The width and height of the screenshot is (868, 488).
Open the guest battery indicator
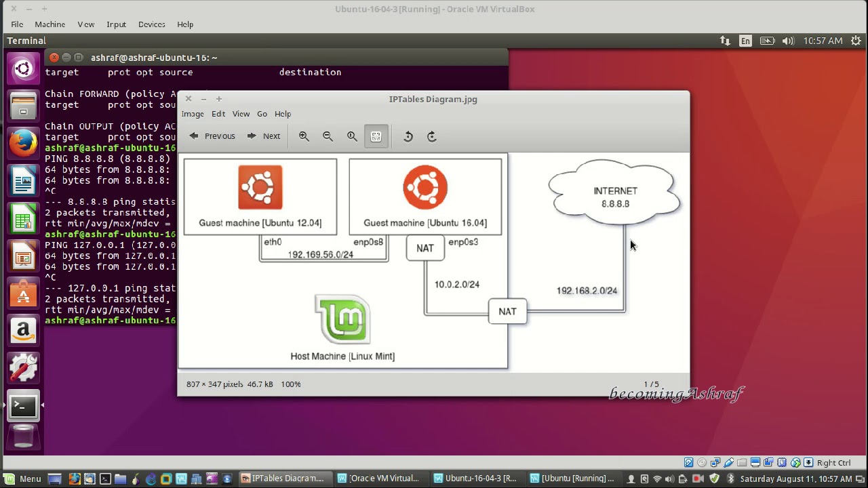(x=767, y=41)
